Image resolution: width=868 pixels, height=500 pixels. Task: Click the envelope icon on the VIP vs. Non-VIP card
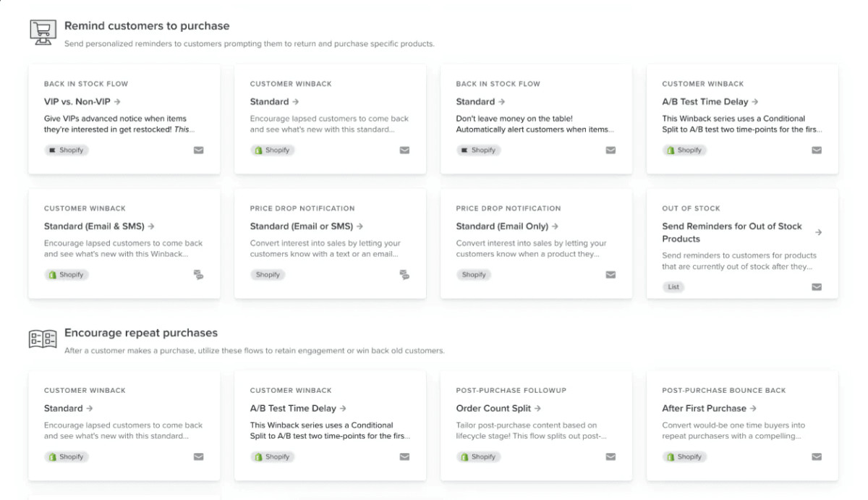pos(198,151)
